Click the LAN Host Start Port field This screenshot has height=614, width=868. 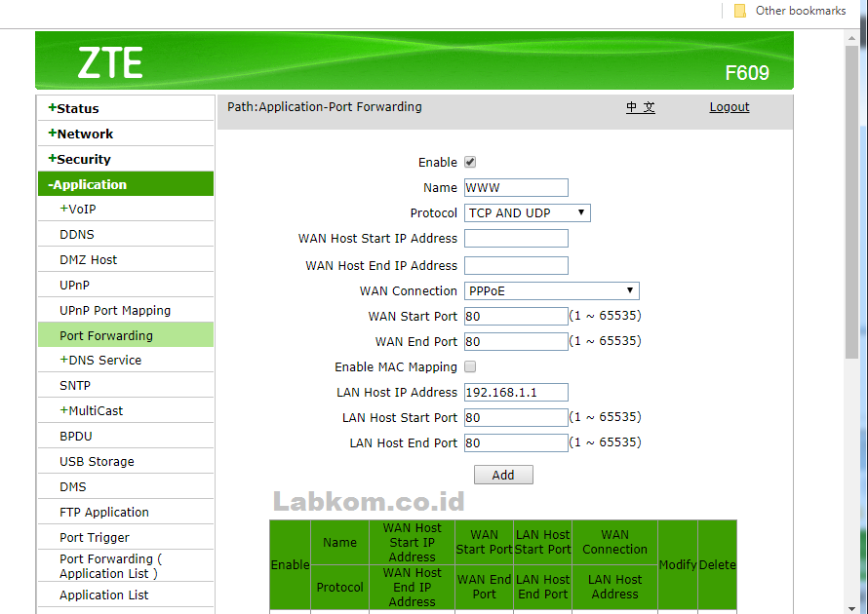pos(516,418)
